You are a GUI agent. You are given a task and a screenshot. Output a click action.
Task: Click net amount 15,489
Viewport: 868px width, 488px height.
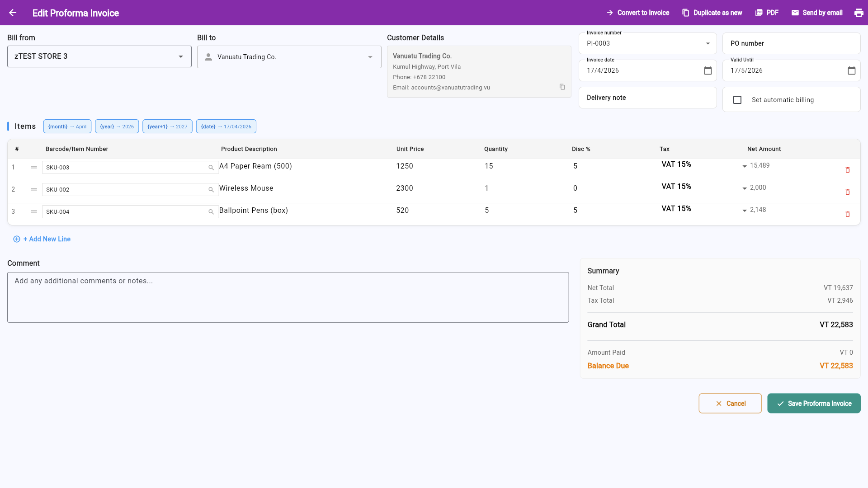tap(759, 165)
